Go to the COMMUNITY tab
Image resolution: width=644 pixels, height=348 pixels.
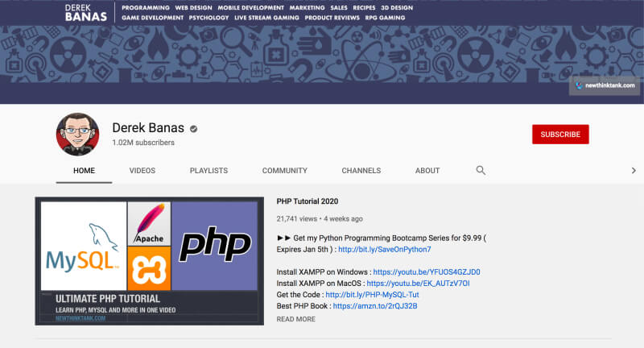pos(285,171)
